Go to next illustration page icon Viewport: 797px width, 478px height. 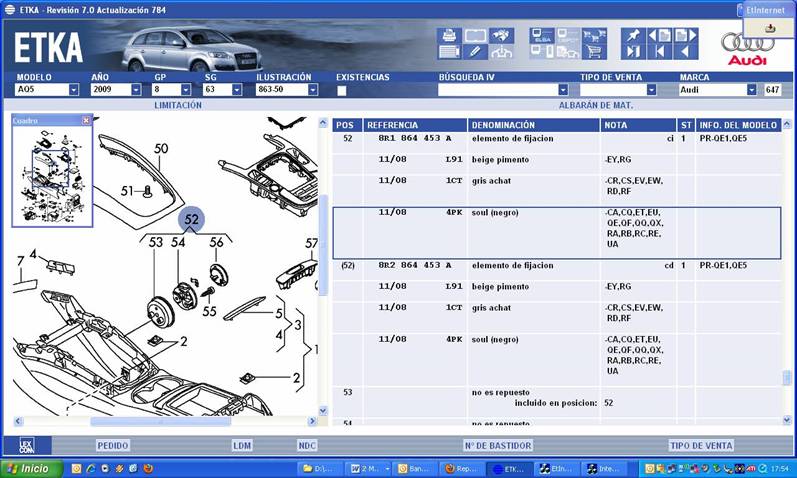coord(685,36)
